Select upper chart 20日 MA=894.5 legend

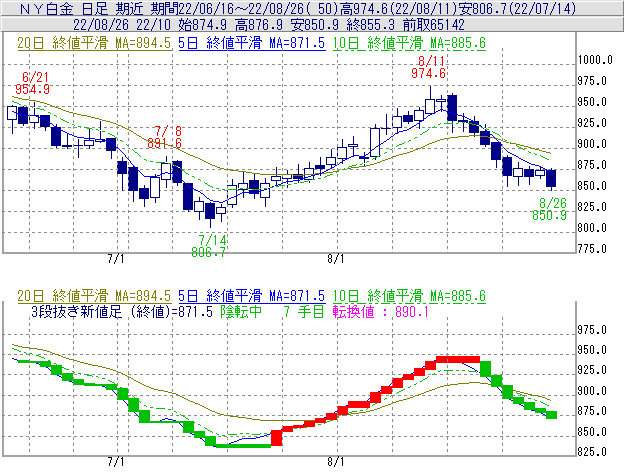tap(94, 43)
